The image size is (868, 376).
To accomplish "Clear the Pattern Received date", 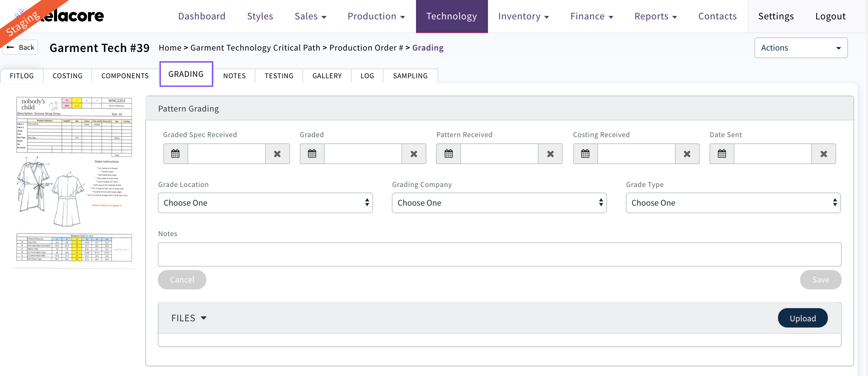I will (550, 154).
